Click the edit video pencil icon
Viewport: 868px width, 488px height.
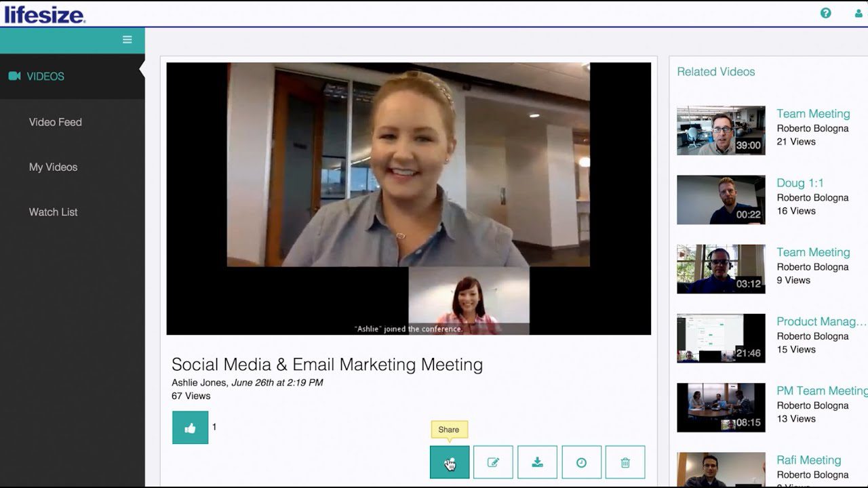493,462
